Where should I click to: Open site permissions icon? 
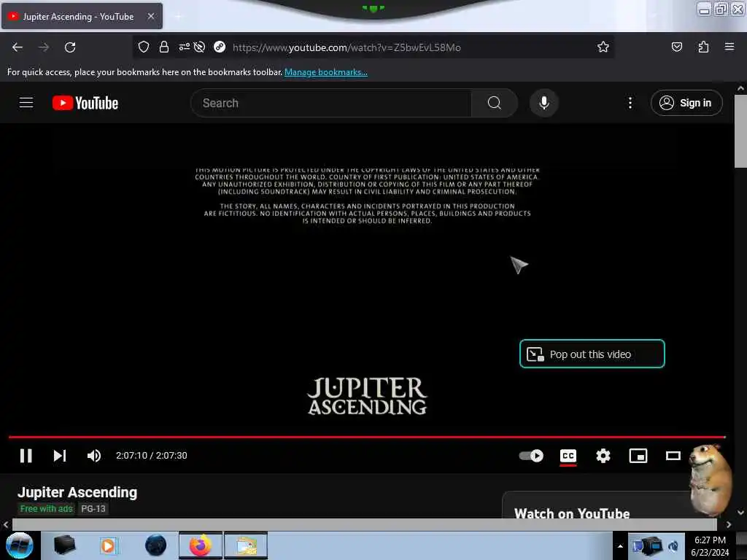click(x=184, y=47)
